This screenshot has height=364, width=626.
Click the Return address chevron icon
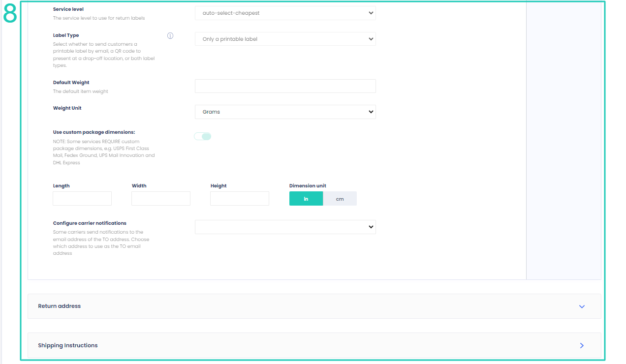click(582, 306)
